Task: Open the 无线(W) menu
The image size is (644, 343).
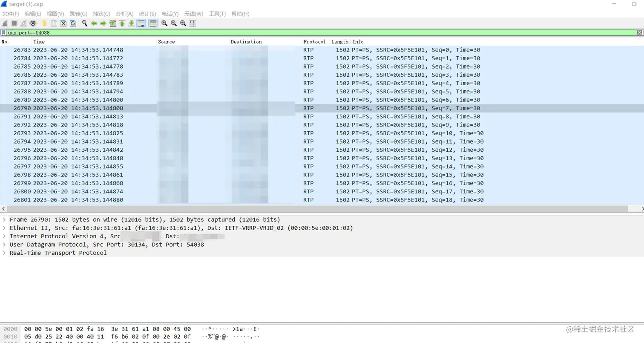Action: tap(193, 14)
